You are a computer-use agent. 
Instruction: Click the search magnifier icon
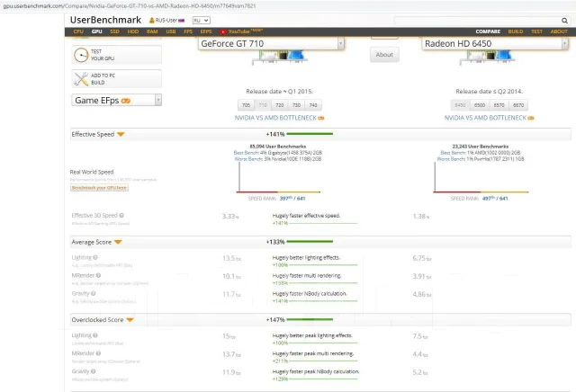tap(564, 21)
